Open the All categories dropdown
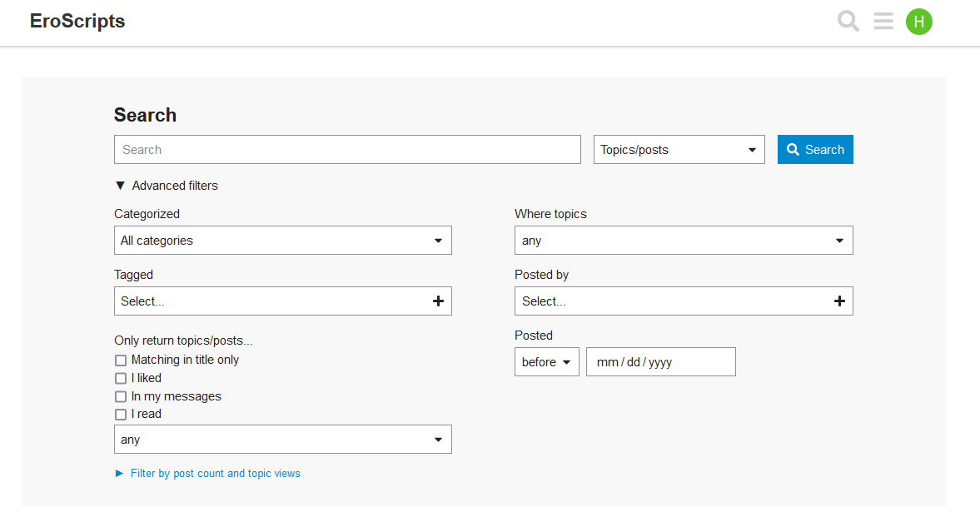This screenshot has width=980, height=527. [282, 240]
